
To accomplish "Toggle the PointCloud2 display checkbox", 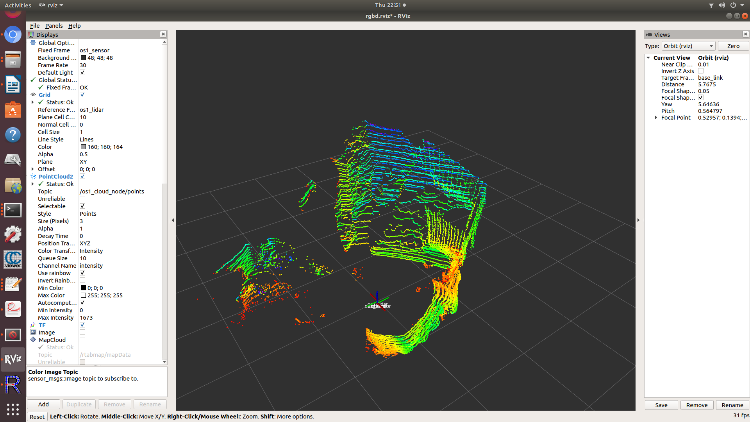I will 82,177.
